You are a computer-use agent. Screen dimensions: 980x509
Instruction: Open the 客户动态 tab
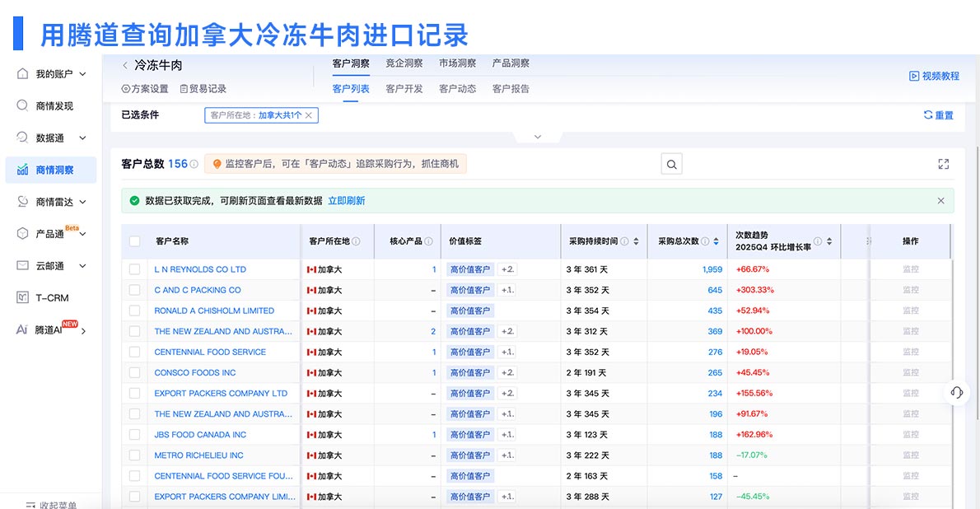coord(457,89)
